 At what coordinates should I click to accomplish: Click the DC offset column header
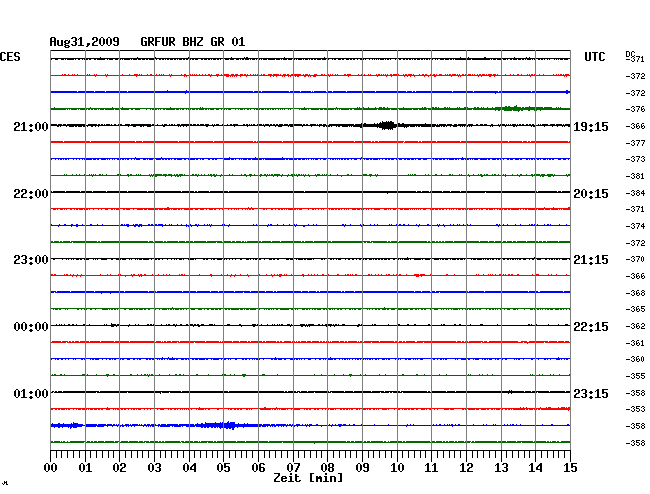pyautogui.click(x=630, y=54)
